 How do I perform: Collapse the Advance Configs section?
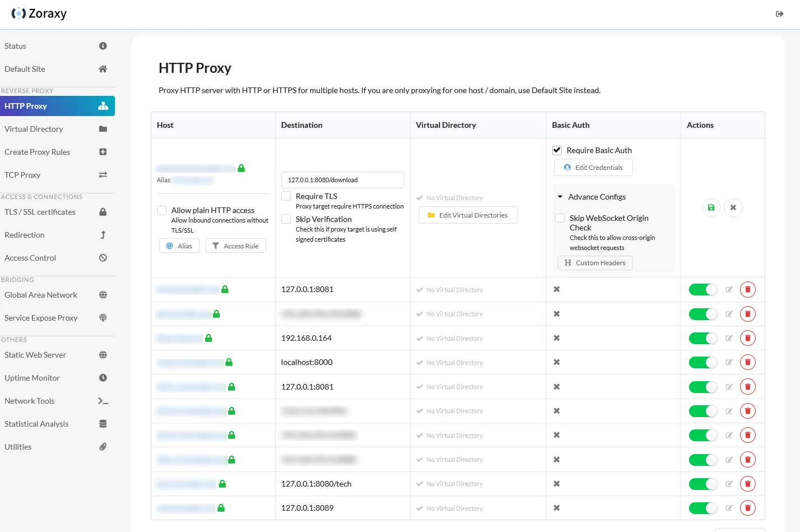[x=559, y=196]
